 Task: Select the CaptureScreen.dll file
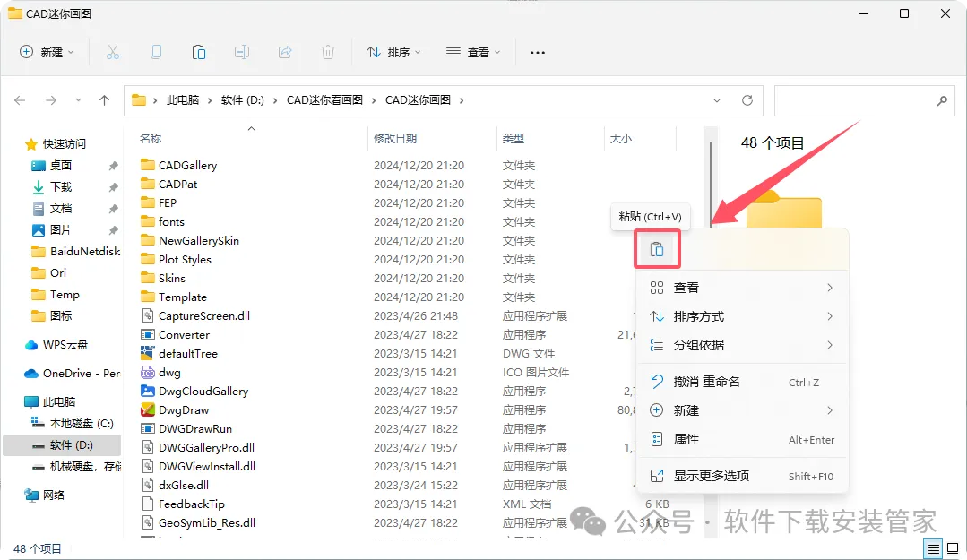click(x=195, y=315)
